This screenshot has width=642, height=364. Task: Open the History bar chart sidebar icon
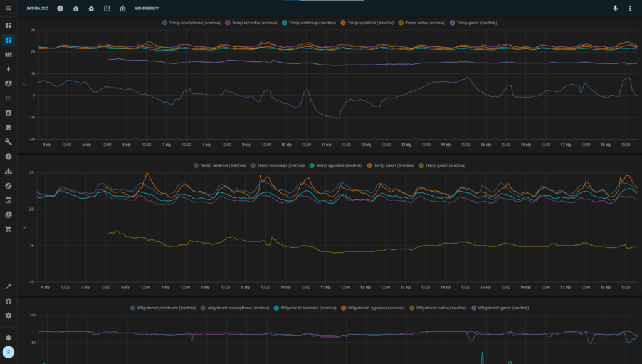(x=8, y=113)
